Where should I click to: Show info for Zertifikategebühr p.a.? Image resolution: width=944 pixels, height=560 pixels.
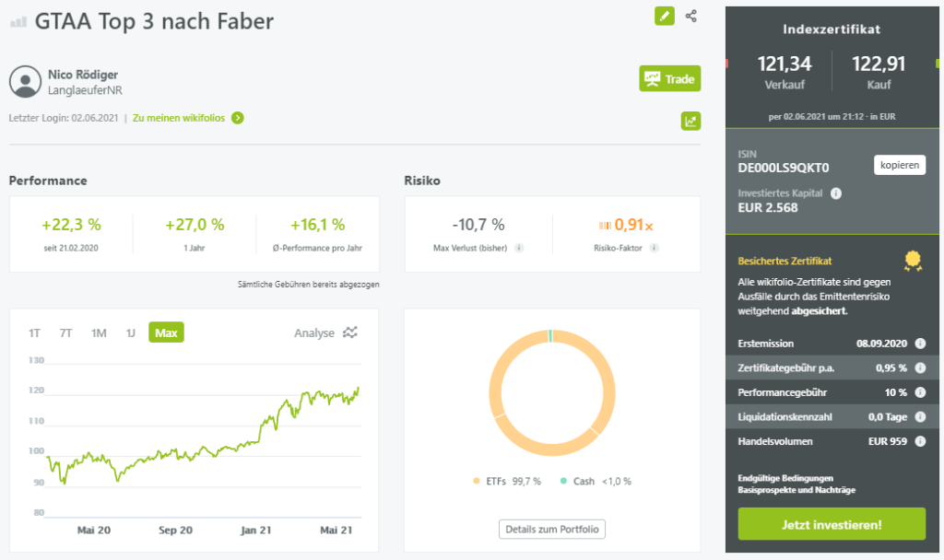click(x=920, y=367)
